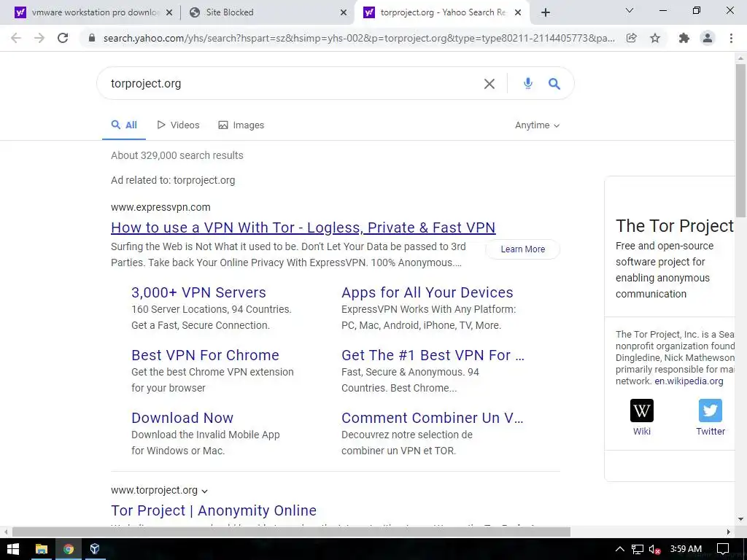747x560 pixels.
Task: Close the Site Blocked tab
Action: tap(344, 13)
